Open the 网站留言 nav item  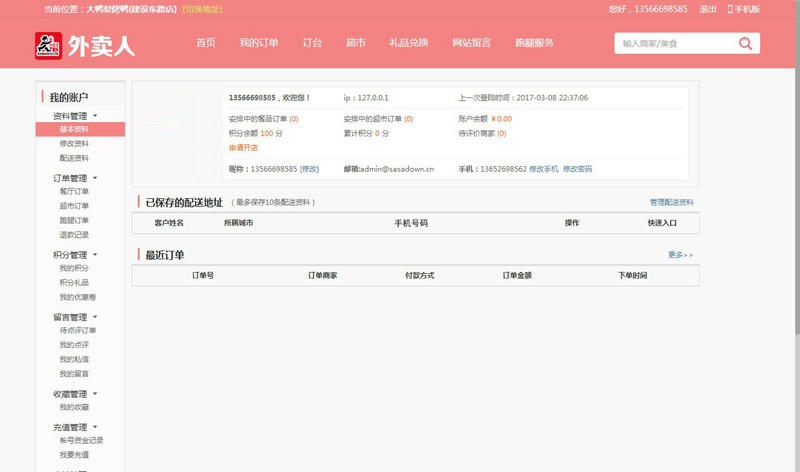(471, 43)
